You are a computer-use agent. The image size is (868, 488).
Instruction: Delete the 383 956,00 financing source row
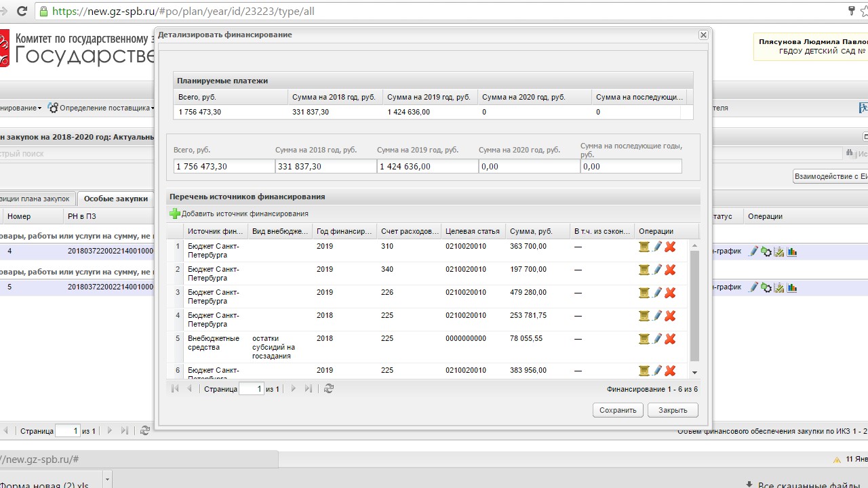(670, 371)
